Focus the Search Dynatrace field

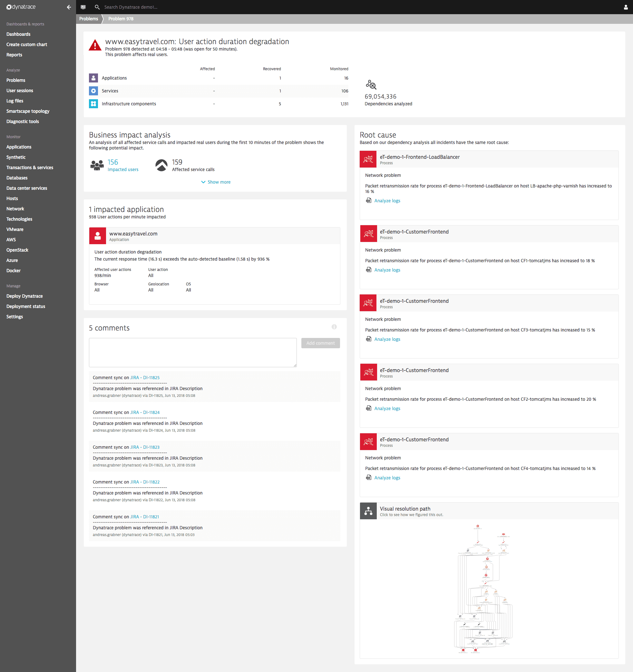[x=131, y=7]
